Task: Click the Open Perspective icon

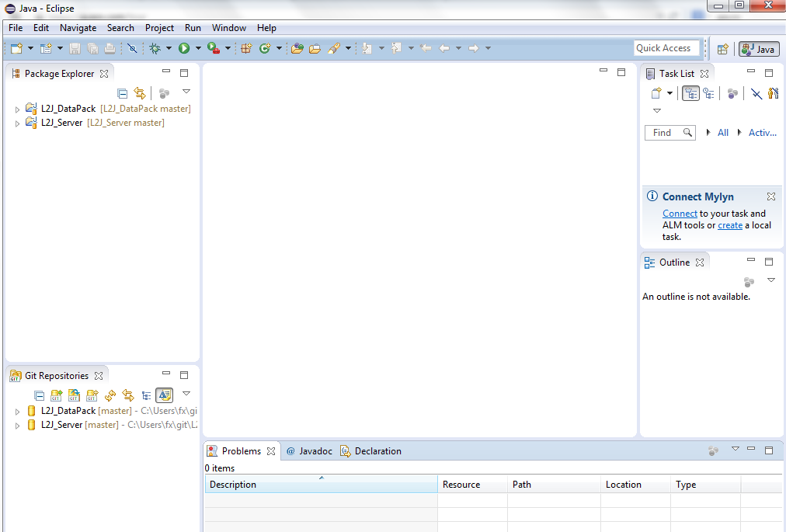Action: click(722, 49)
